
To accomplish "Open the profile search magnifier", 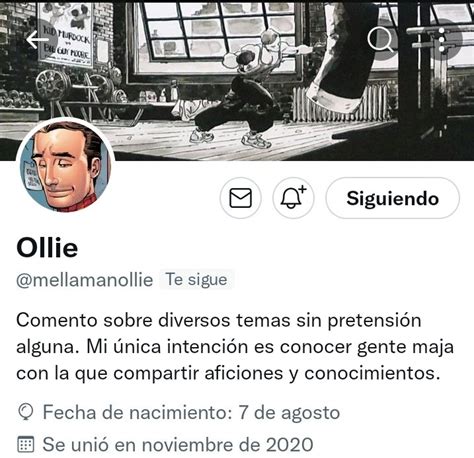I will [x=380, y=39].
